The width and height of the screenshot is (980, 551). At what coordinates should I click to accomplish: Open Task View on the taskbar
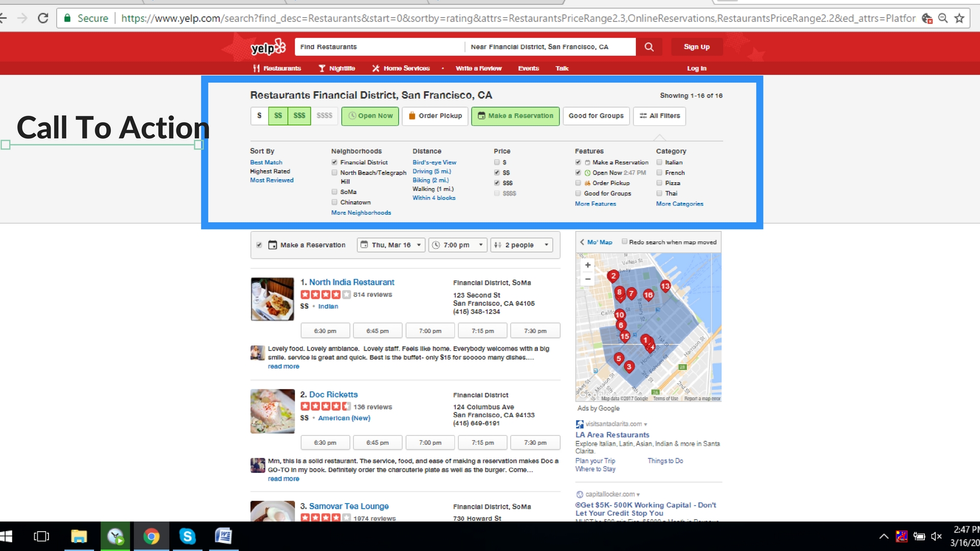click(x=41, y=536)
